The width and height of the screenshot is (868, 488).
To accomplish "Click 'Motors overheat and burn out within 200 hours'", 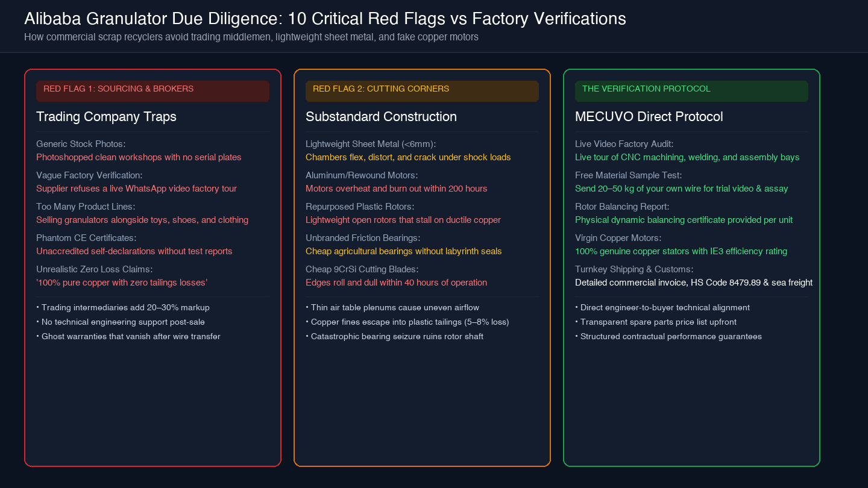I will pyautogui.click(x=397, y=189).
